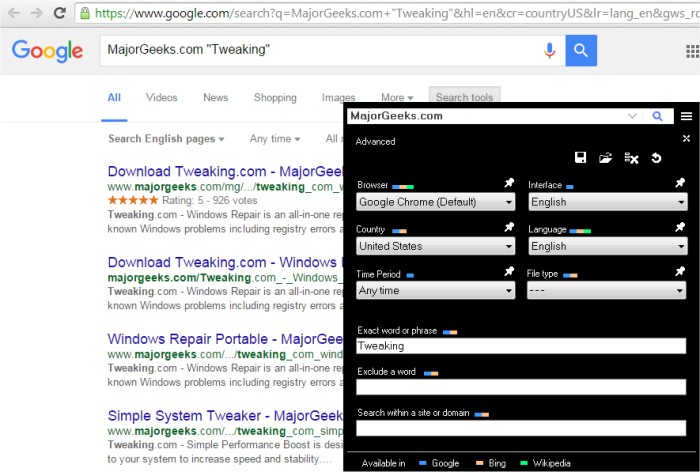Click the All filter beside Any time

[x=333, y=139]
